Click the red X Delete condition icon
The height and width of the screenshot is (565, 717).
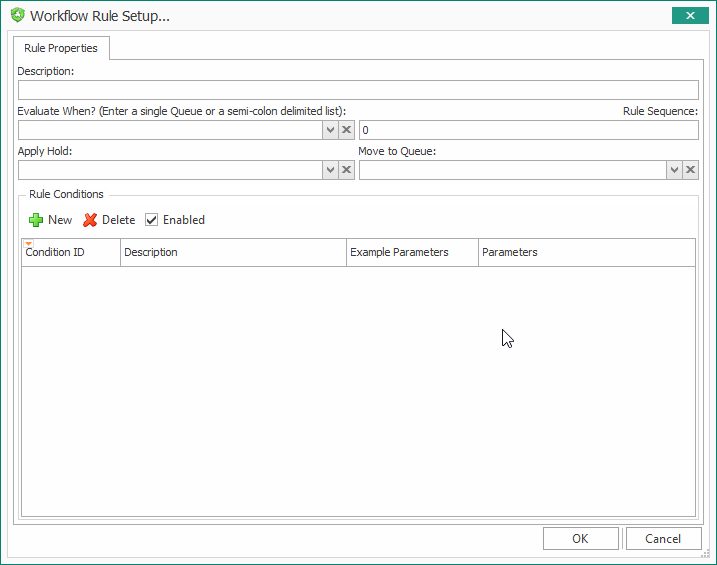(x=90, y=220)
